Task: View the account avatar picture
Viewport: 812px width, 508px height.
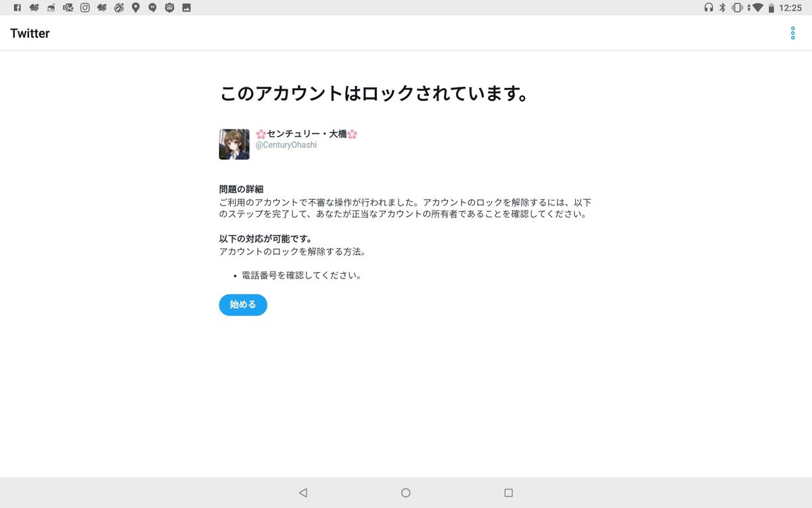Action: (233, 144)
